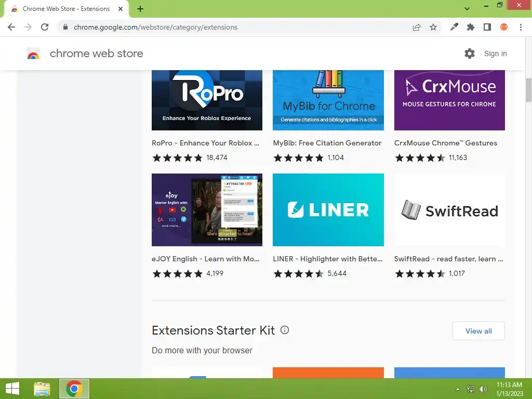Show hidden system tray icons

(458, 389)
